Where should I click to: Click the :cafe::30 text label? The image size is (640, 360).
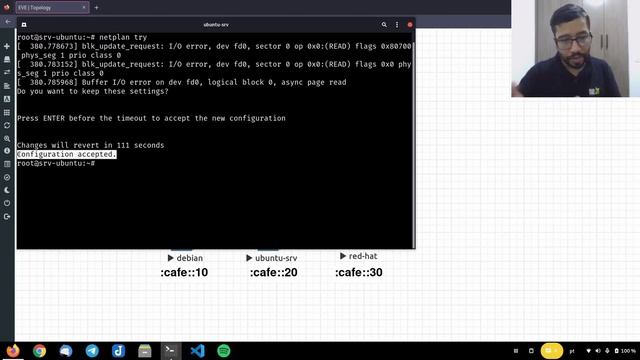coord(359,272)
